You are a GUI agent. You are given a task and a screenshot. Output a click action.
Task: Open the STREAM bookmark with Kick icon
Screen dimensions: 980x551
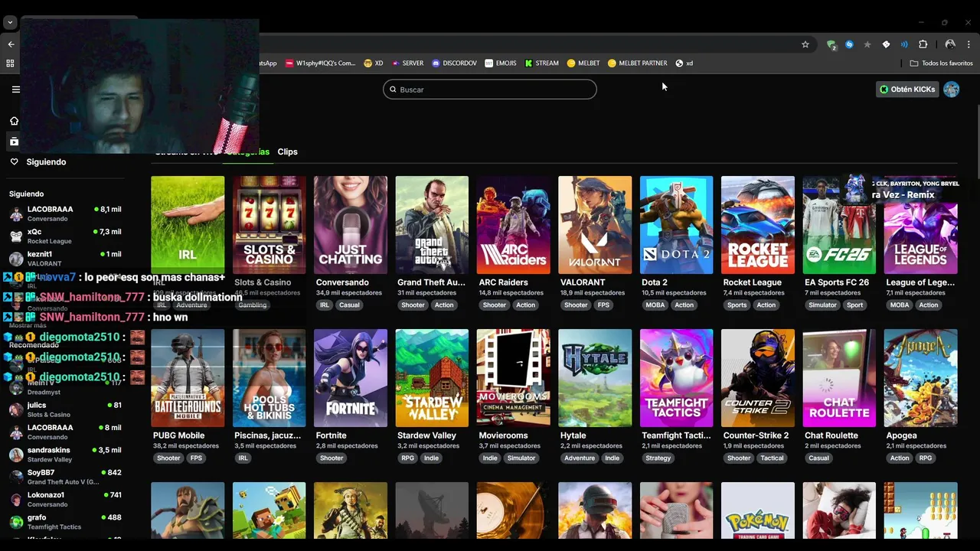[541, 64]
